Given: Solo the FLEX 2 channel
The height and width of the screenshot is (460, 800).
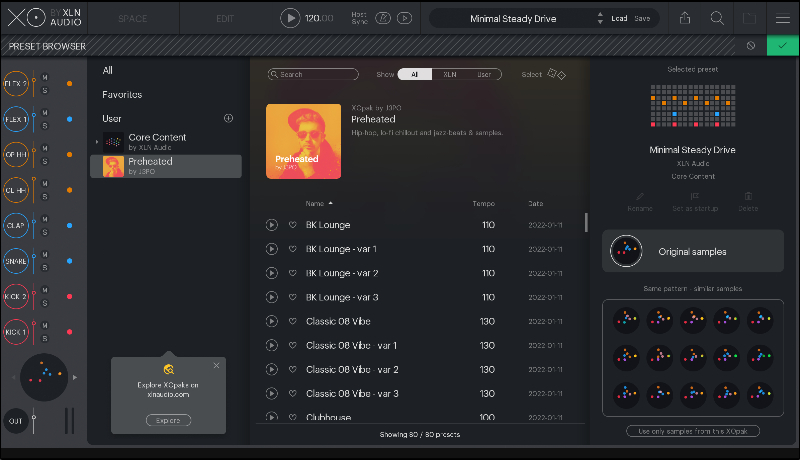Looking at the screenshot, I should point(45,91).
